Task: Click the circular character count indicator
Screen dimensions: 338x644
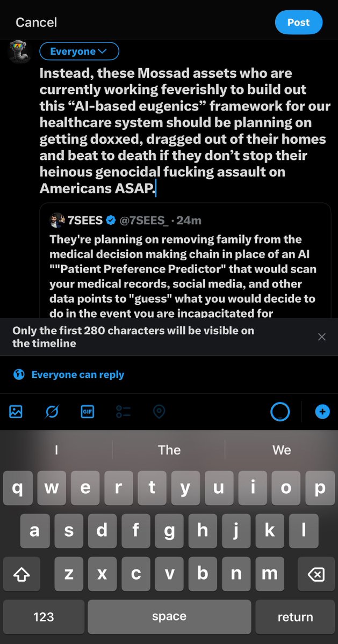Action: point(280,412)
